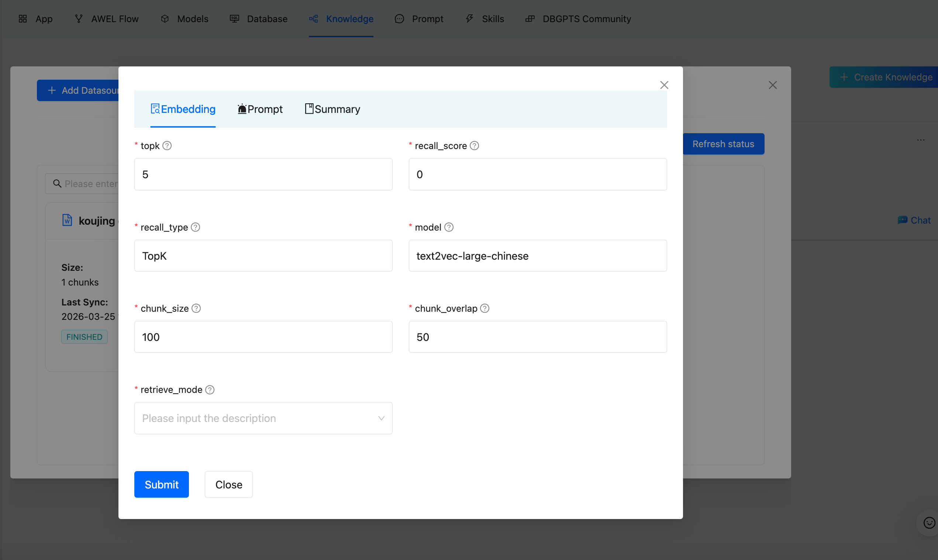Switch to the Prompt tab in dialog
Screen dimensions: 938x560
(x=260, y=109)
